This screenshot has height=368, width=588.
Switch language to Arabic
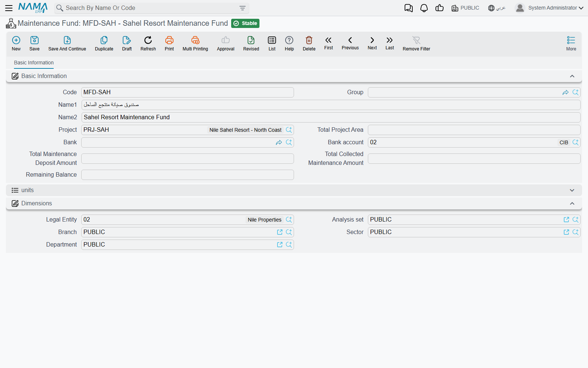pos(497,8)
